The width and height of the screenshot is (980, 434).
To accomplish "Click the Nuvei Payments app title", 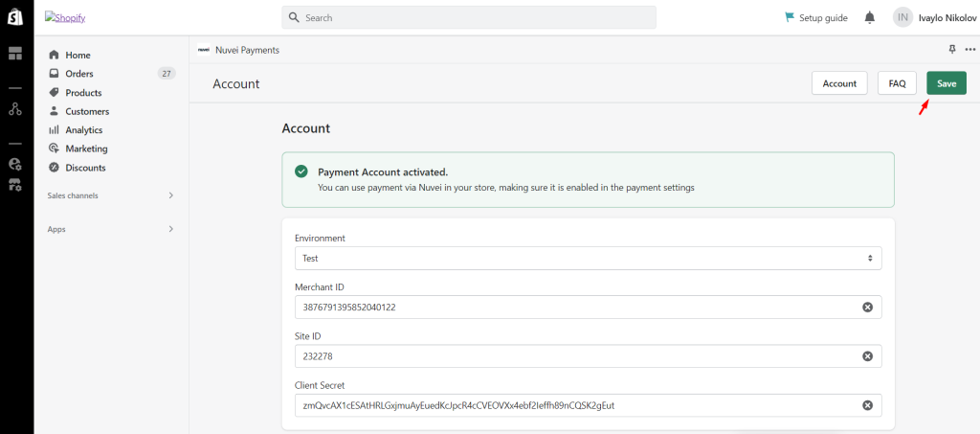I will (x=247, y=50).
